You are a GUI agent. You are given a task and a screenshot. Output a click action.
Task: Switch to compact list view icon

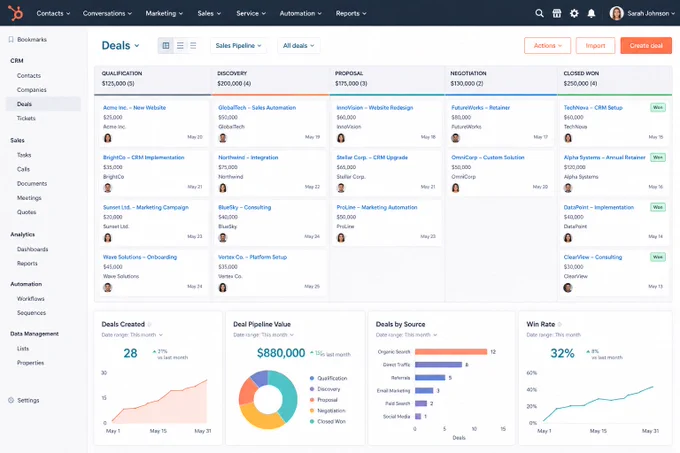click(x=193, y=46)
